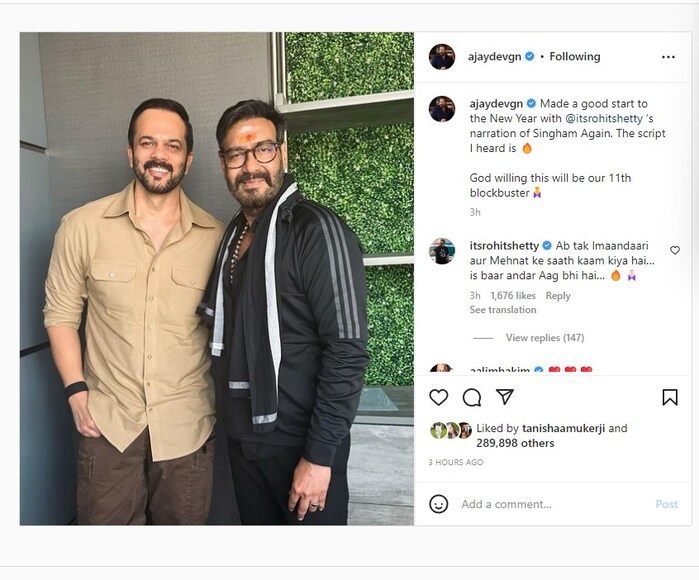Reply to itsrohitshetty's comment
699x580 pixels.
558,296
